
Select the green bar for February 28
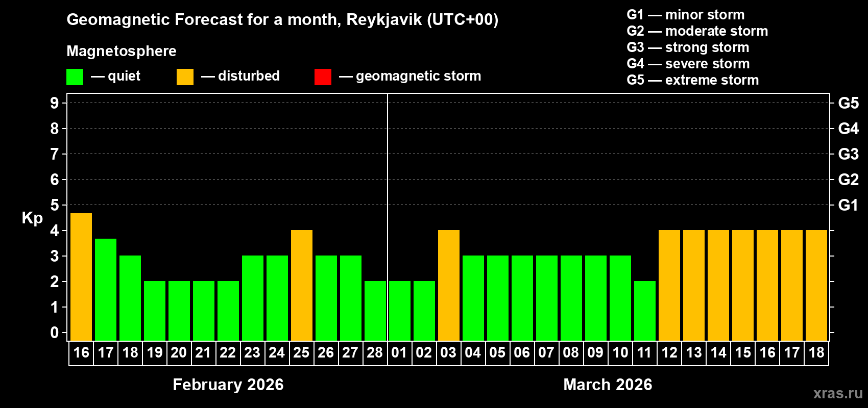click(375, 311)
